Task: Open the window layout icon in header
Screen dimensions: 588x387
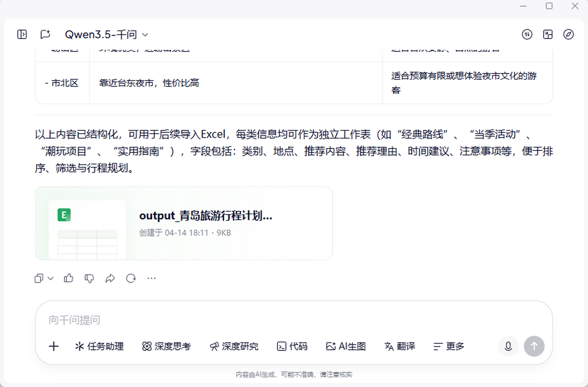Action: 548,34
